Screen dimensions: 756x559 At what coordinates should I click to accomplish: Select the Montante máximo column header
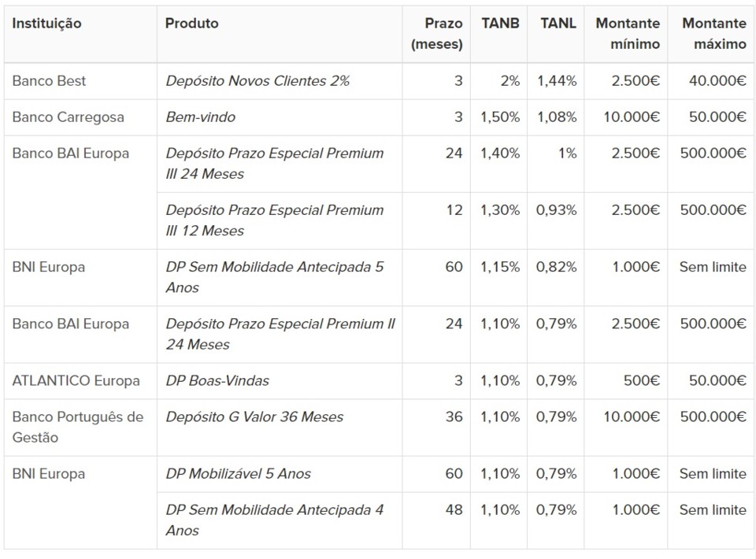pos(713,34)
